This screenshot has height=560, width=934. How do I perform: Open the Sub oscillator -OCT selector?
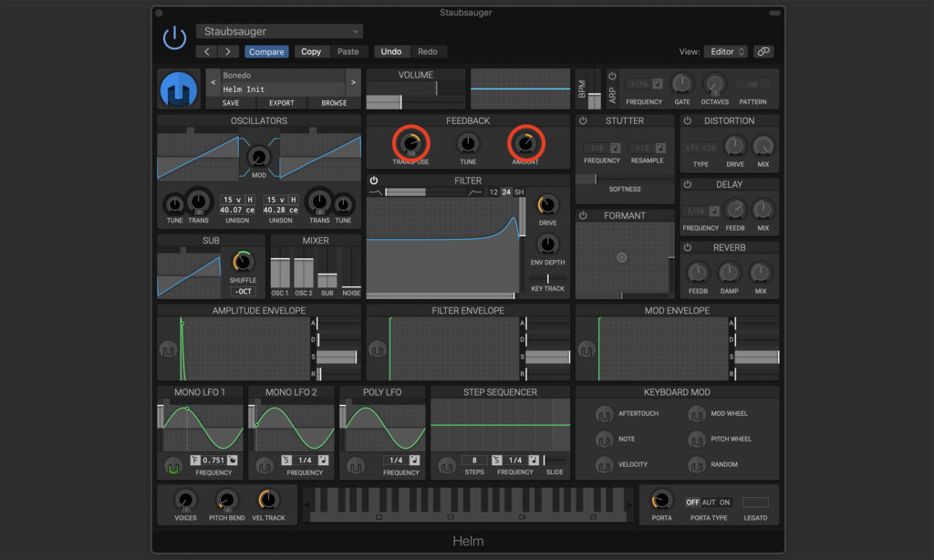click(243, 292)
